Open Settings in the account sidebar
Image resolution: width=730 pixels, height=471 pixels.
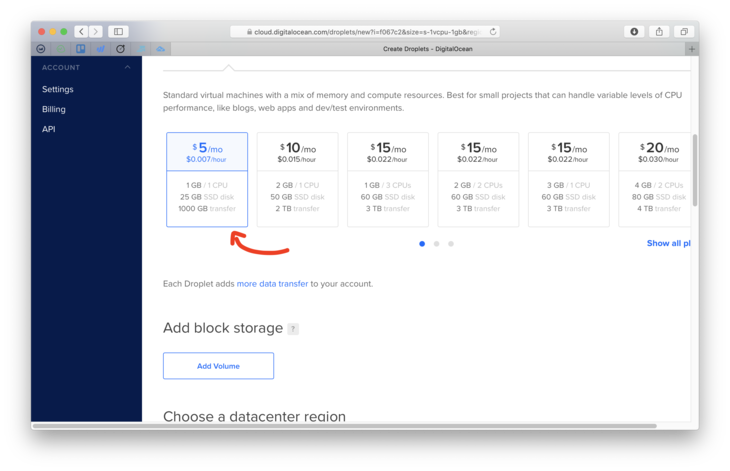point(58,89)
